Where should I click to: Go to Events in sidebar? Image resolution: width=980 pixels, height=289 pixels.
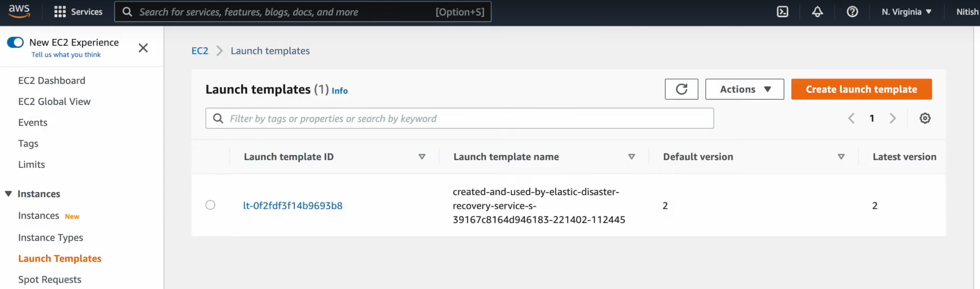pyautogui.click(x=33, y=123)
